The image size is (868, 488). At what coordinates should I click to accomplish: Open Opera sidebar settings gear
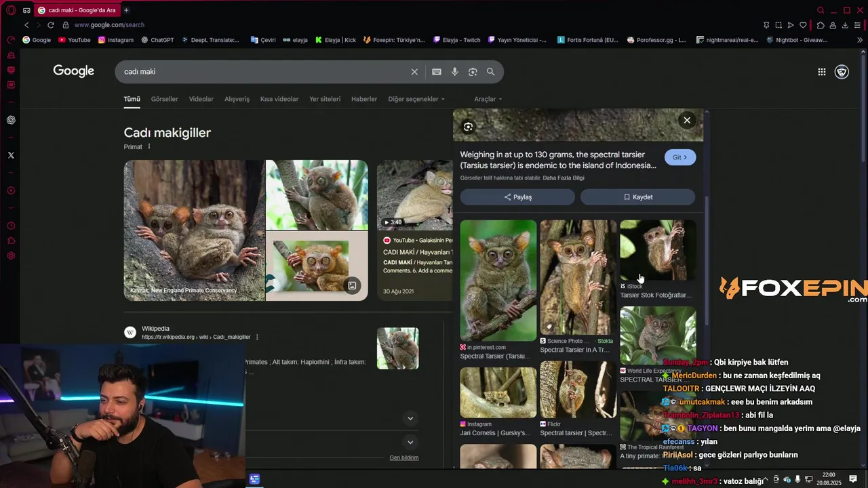pyautogui.click(x=11, y=256)
